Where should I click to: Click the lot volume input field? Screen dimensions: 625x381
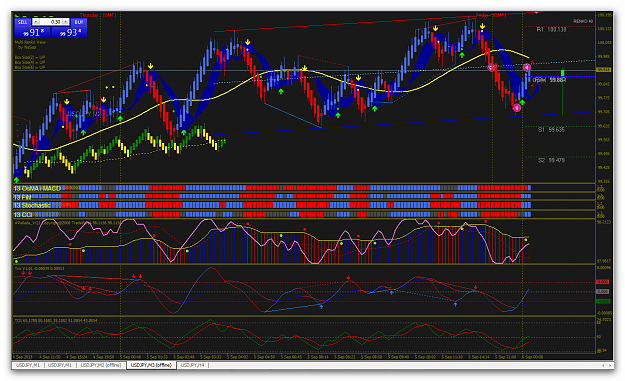[x=51, y=22]
